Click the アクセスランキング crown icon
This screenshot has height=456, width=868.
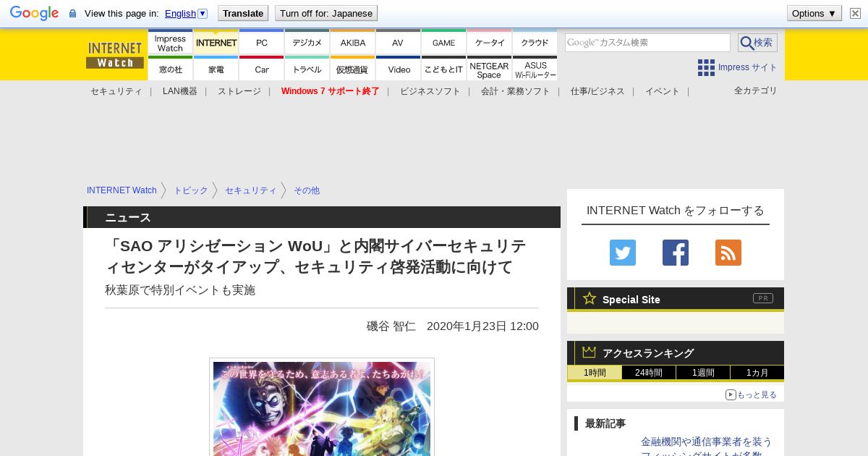590,352
